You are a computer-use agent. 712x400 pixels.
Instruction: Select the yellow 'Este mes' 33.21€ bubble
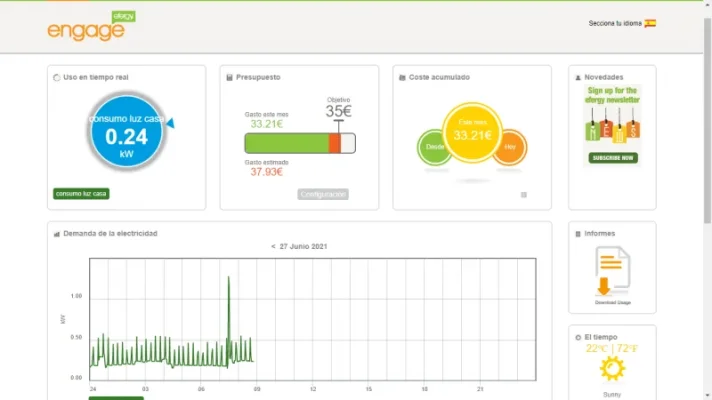[472, 132]
